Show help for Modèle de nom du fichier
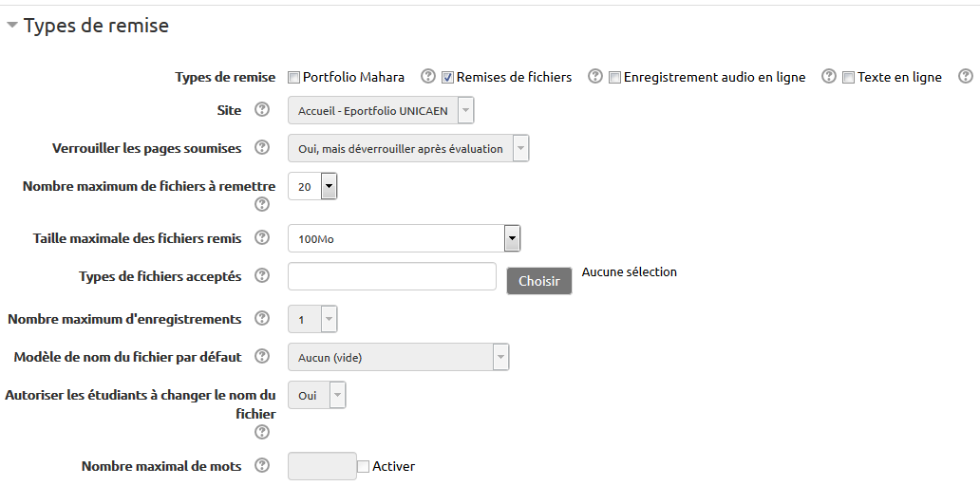Image resolution: width=980 pixels, height=486 pixels. 262,357
